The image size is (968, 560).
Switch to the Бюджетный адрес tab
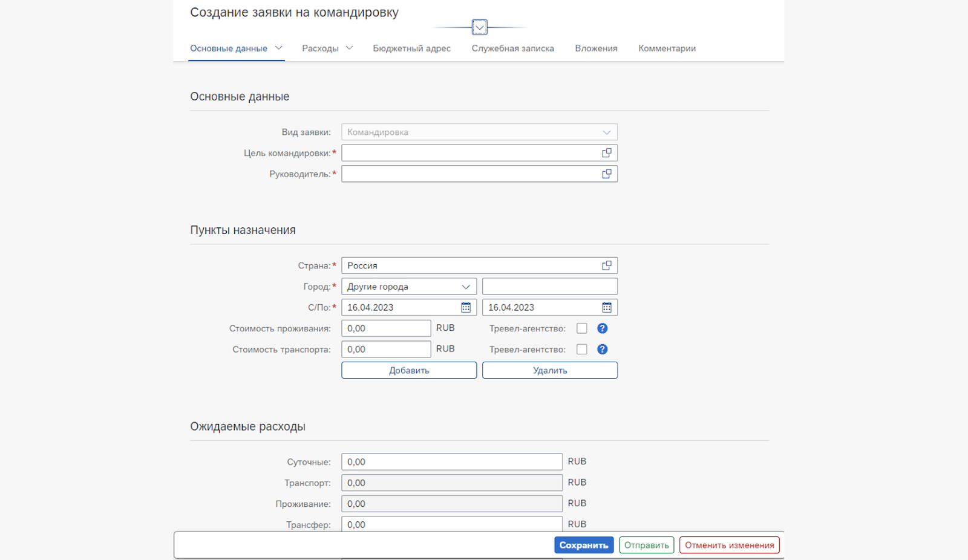click(x=411, y=48)
